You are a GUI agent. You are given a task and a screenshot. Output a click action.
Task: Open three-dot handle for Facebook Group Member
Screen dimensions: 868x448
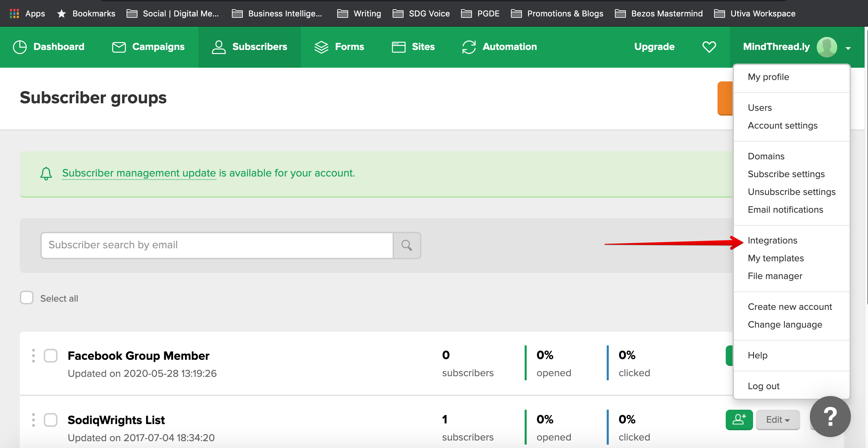click(x=33, y=356)
